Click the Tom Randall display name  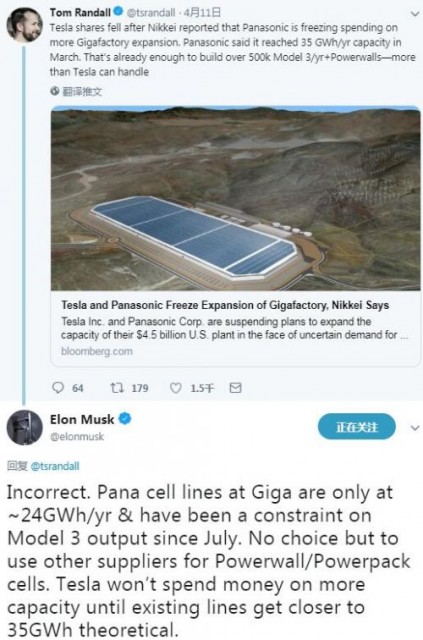(80, 12)
